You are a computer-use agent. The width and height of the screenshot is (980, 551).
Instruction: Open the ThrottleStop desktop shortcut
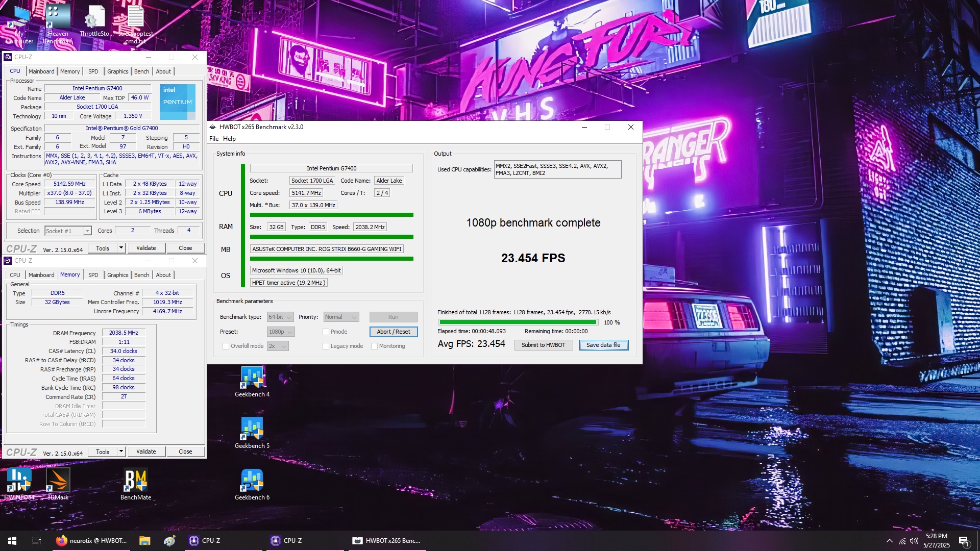tap(96, 21)
